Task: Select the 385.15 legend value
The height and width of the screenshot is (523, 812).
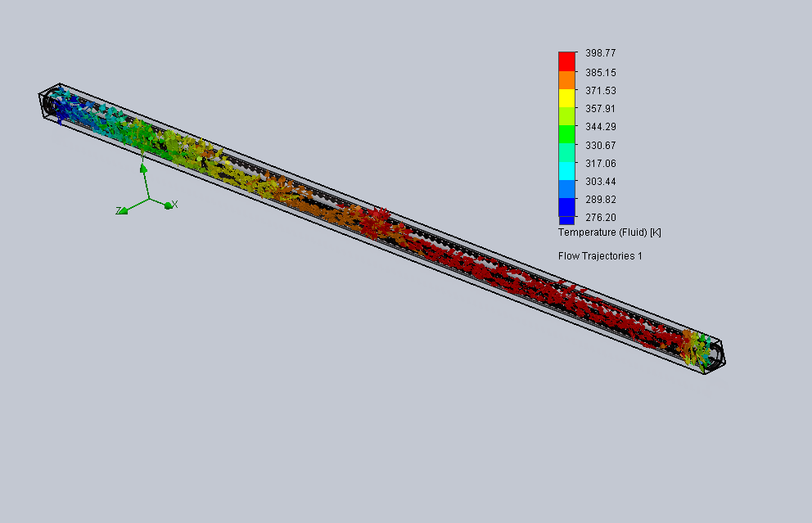Action: click(601, 73)
